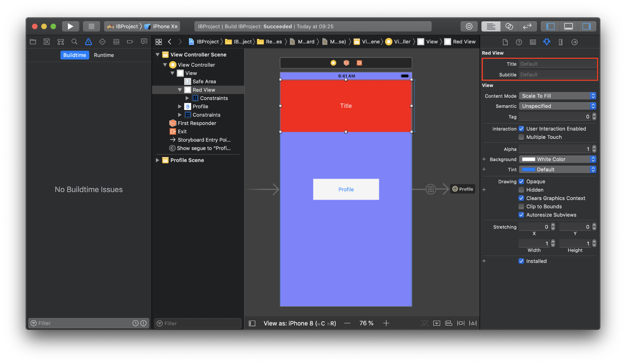Enable the Hidden checkbox
Image resolution: width=626 pixels, height=364 pixels.
[521, 190]
